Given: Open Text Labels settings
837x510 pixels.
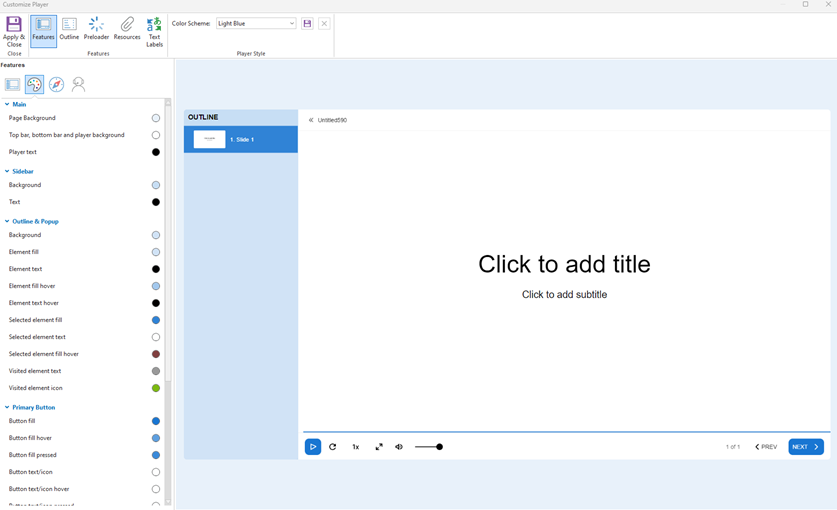Looking at the screenshot, I should (154, 32).
